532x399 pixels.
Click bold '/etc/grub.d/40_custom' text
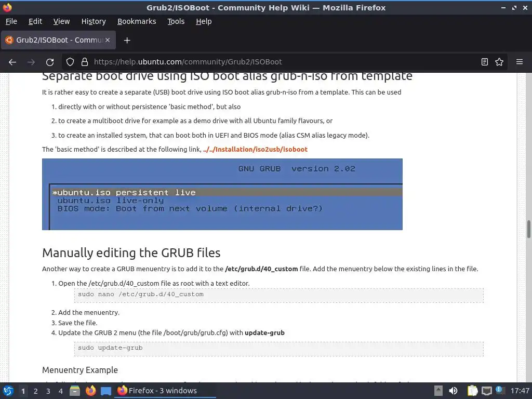[x=261, y=269]
